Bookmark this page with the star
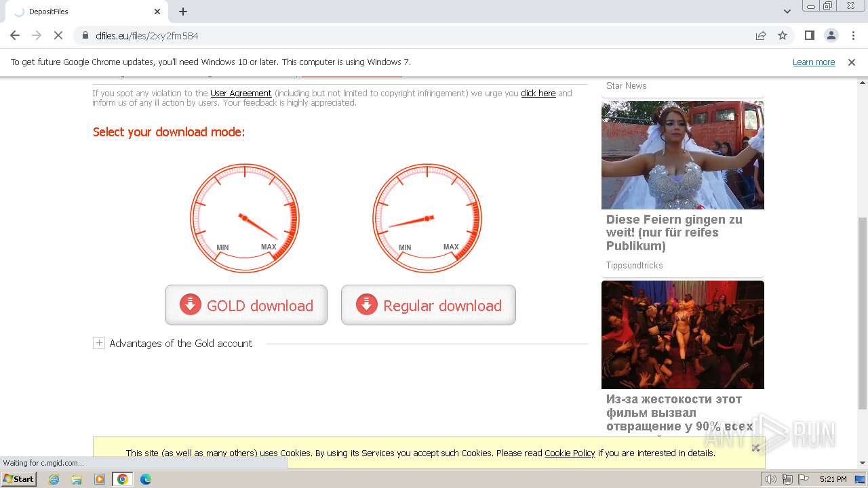The image size is (868, 488). point(783,35)
